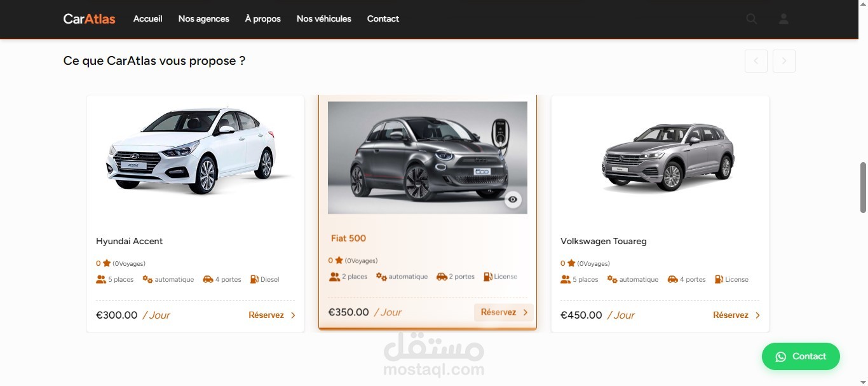Click "(0Voyages)" on the Hyundai Accent card
868x386 pixels.
[x=129, y=264]
